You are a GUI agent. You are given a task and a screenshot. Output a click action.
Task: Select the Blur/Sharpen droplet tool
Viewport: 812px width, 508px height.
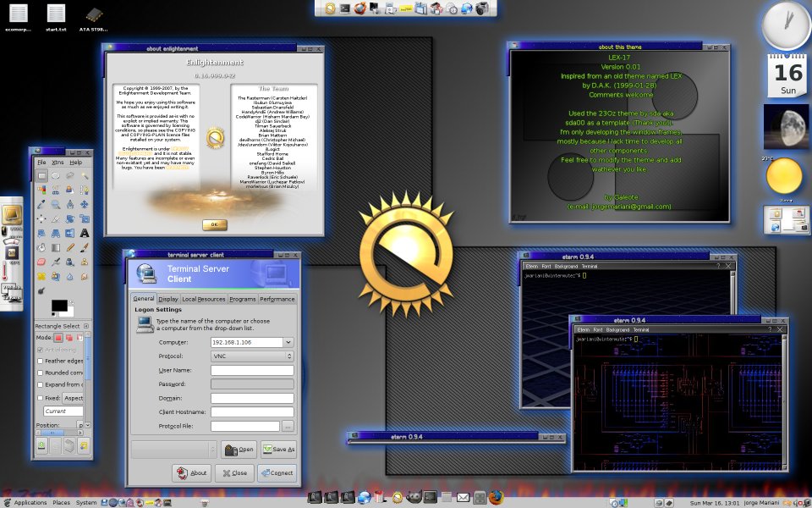70,276
